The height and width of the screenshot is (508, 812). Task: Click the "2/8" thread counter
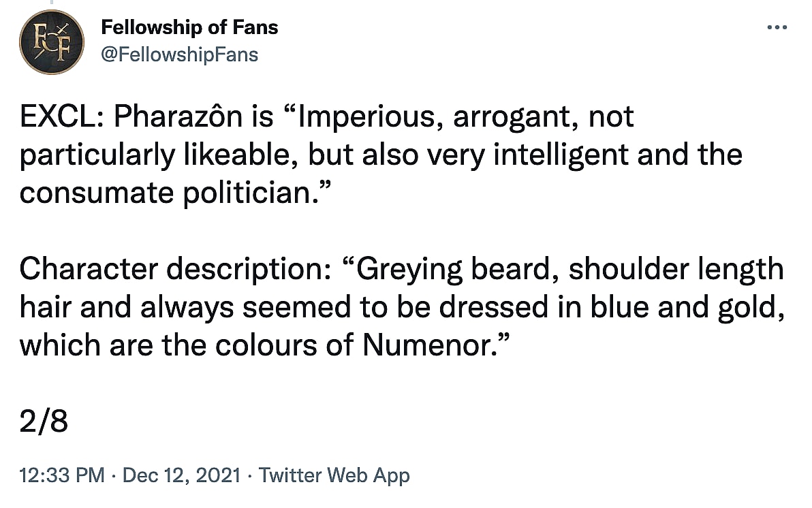[x=44, y=422]
